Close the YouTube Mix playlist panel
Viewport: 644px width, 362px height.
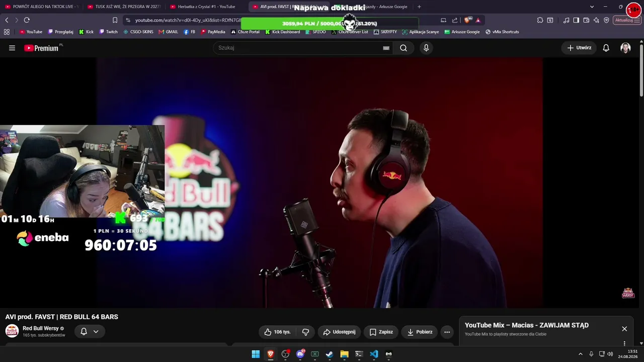[624, 329]
